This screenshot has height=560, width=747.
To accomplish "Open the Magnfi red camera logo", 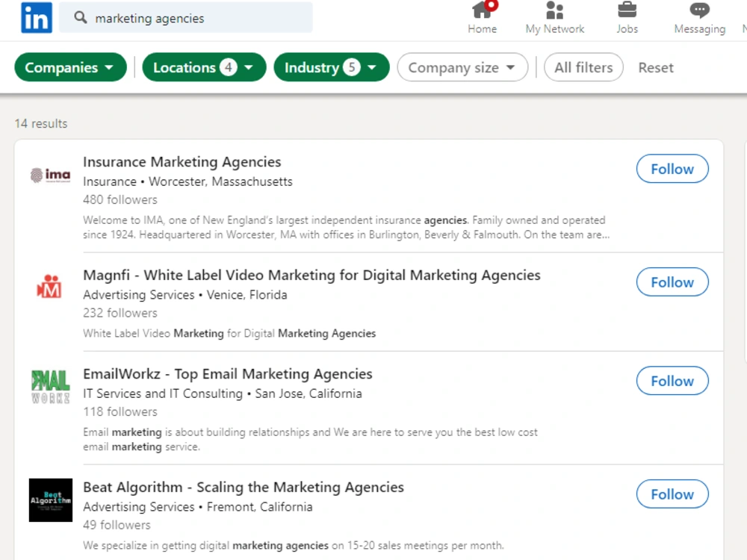I will click(51, 287).
